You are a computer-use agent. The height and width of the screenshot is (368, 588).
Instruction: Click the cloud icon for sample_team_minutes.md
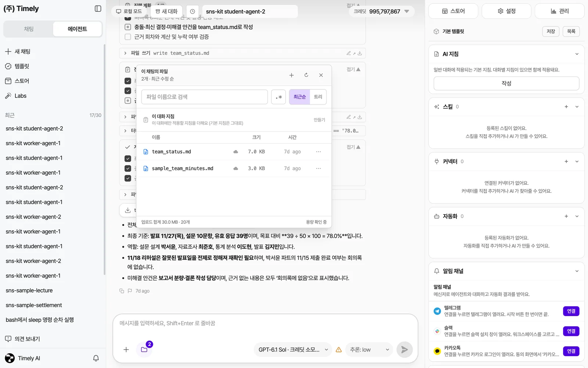point(236,169)
